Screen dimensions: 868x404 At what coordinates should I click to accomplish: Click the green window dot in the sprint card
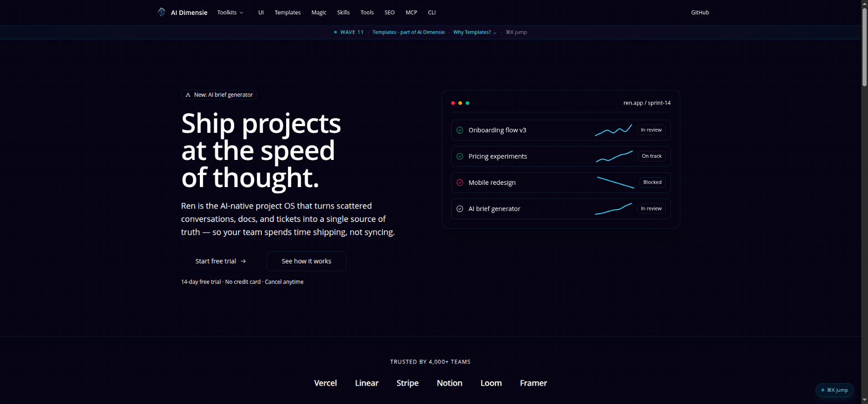(467, 103)
